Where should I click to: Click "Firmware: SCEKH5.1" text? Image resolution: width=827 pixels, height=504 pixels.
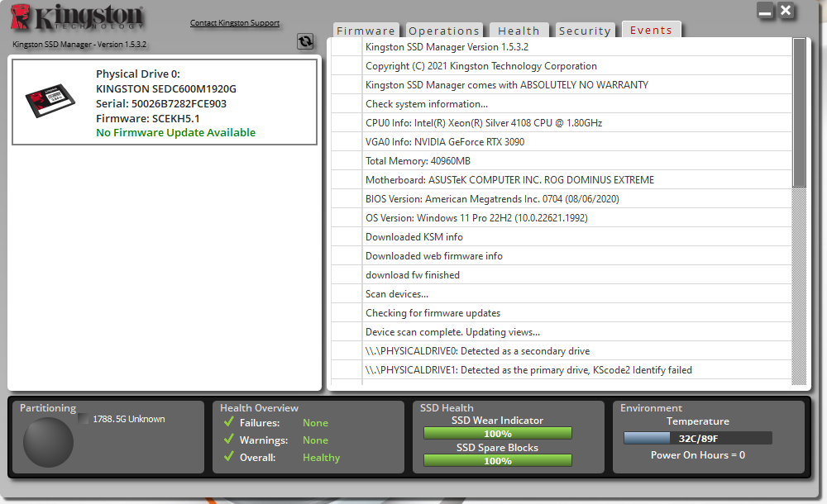(x=148, y=119)
